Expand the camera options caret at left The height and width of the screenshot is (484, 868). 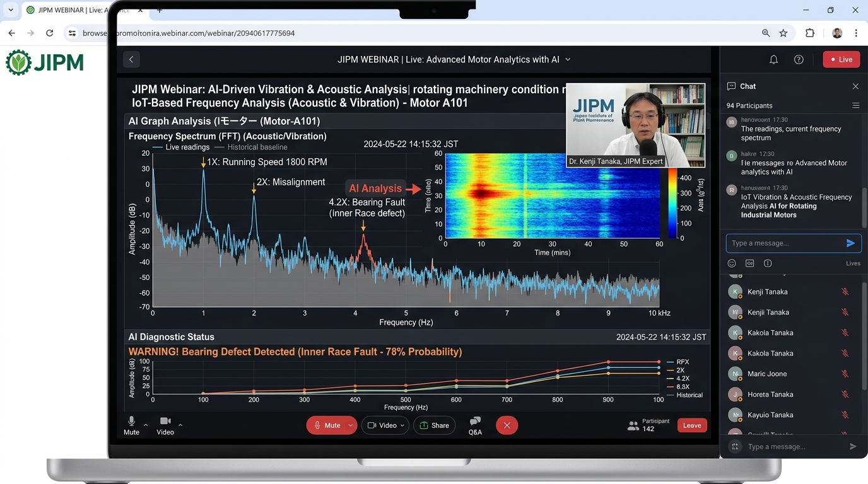tap(180, 425)
